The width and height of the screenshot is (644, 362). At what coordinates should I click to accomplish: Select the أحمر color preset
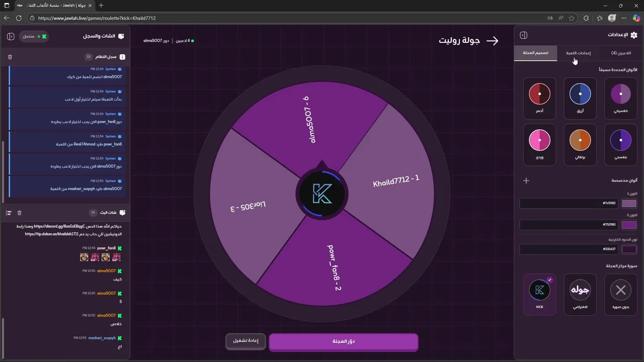click(x=539, y=99)
